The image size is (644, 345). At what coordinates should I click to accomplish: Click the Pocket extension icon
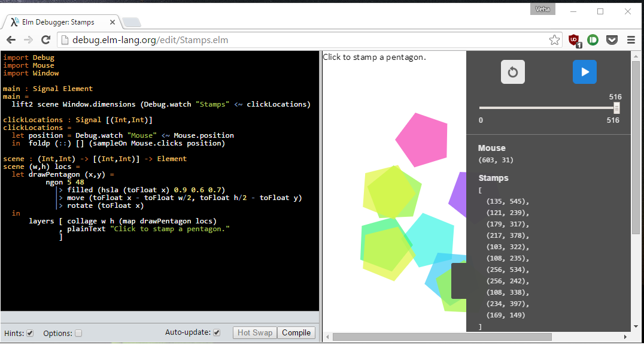pos(612,40)
